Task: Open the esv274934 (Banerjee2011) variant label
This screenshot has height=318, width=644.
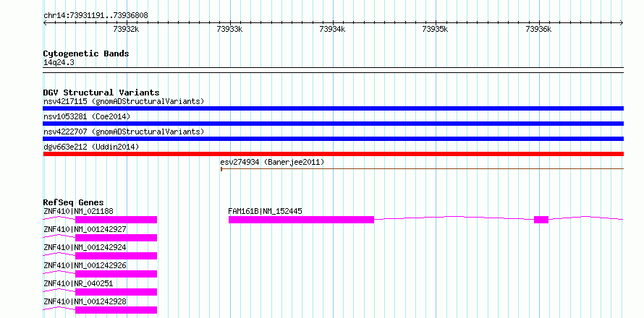Action: [272, 162]
